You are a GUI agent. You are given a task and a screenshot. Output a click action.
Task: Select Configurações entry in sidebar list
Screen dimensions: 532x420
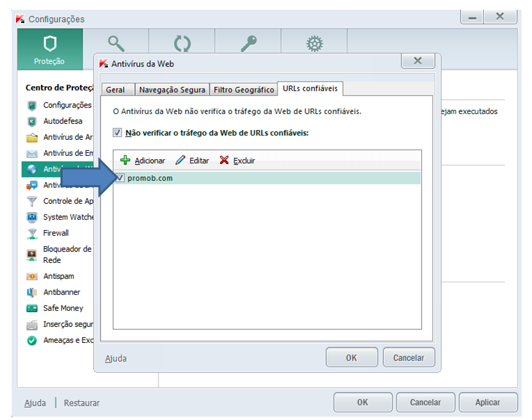pos(67,105)
